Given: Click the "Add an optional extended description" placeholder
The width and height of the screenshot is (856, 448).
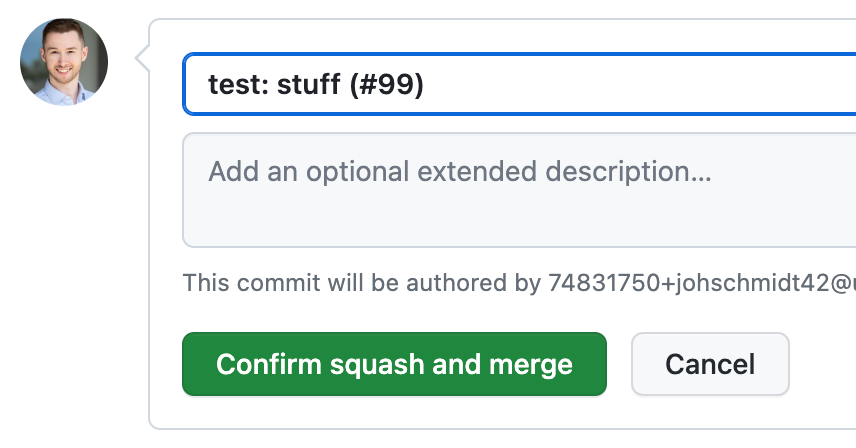Looking at the screenshot, I should [459, 171].
